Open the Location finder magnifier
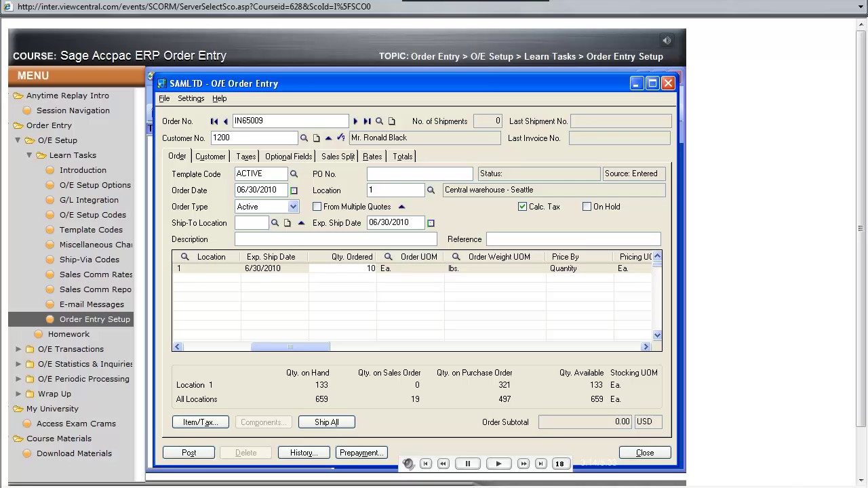 (x=431, y=190)
